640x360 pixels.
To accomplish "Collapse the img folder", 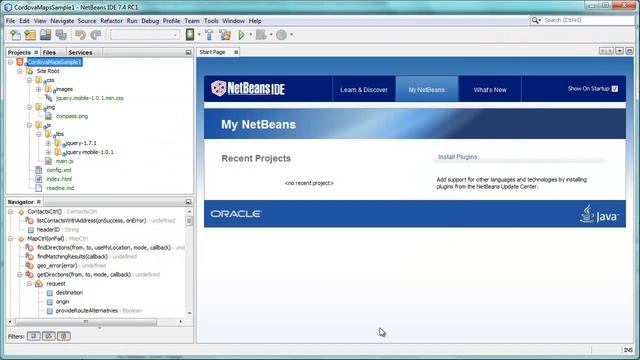I will point(29,107).
